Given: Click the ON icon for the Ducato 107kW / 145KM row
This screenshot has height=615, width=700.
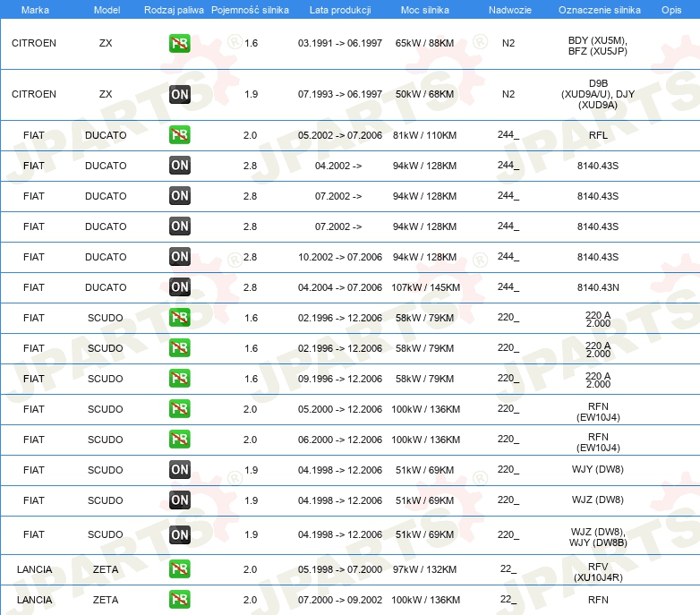Looking at the screenshot, I should 180,287.
